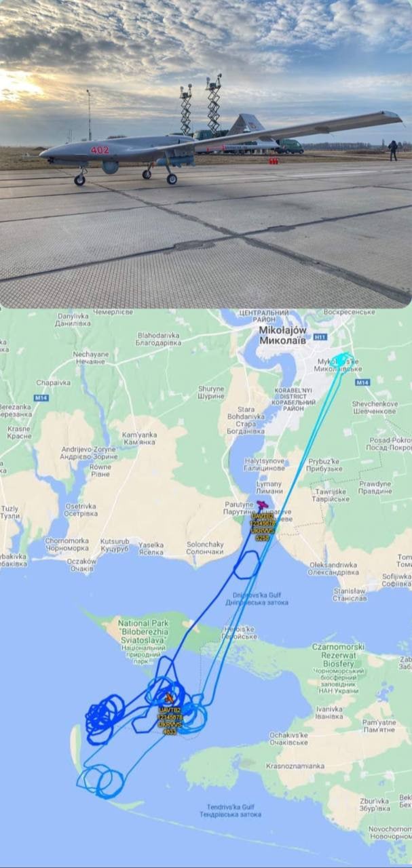
Task: Select the orange aircraft icon over the sea
Action: point(169,698)
